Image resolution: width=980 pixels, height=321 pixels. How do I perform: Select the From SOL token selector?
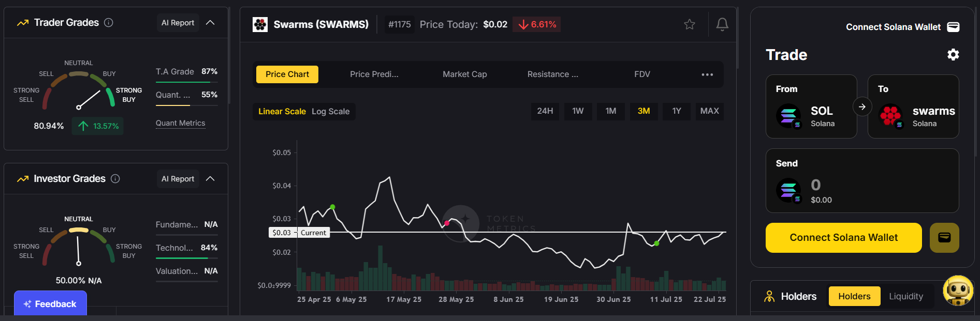pyautogui.click(x=811, y=106)
